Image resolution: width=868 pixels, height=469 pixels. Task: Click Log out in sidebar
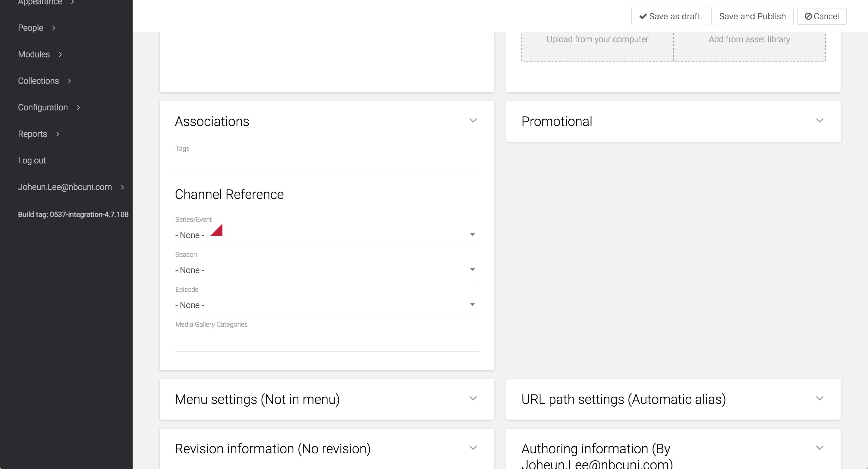pos(32,160)
